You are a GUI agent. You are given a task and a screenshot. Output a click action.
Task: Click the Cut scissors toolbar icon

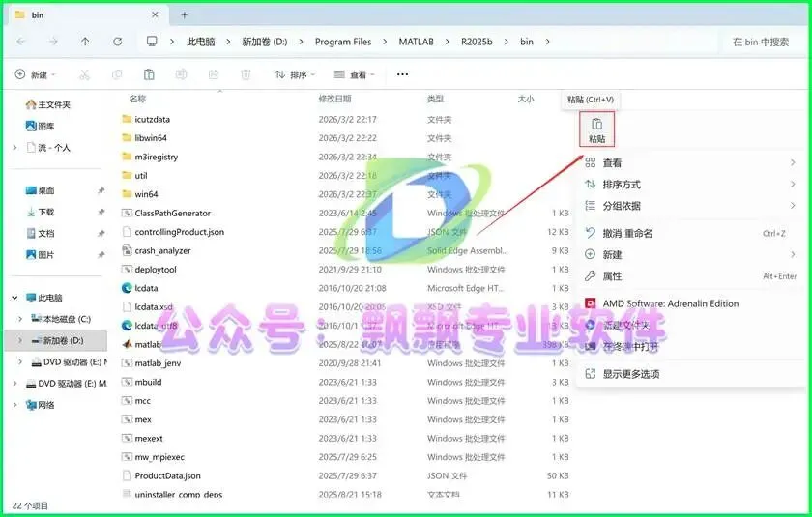pyautogui.click(x=84, y=75)
